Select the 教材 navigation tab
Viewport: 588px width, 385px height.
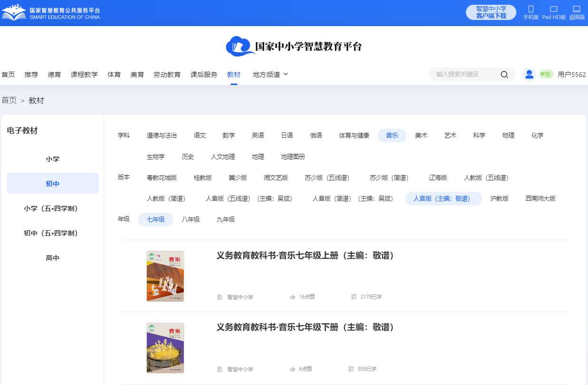click(x=234, y=75)
